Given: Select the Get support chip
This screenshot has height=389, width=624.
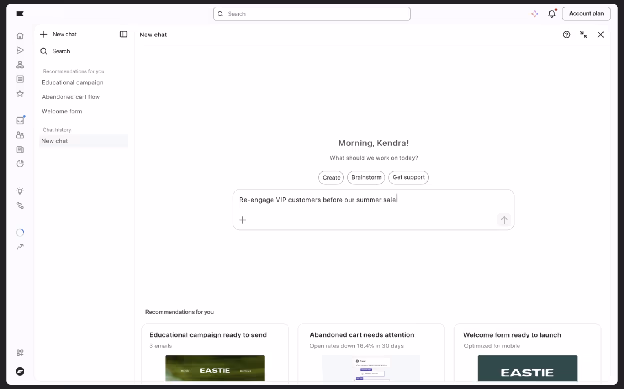Looking at the screenshot, I should [408, 177].
